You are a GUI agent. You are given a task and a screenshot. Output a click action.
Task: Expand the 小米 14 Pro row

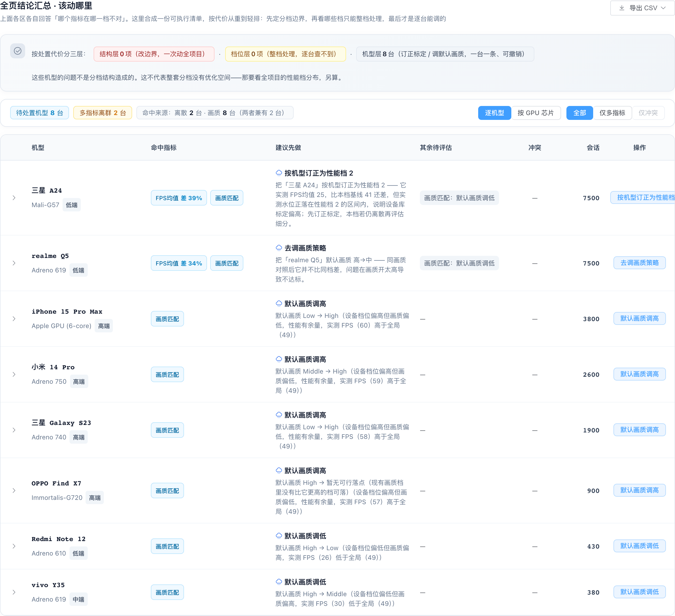point(14,374)
